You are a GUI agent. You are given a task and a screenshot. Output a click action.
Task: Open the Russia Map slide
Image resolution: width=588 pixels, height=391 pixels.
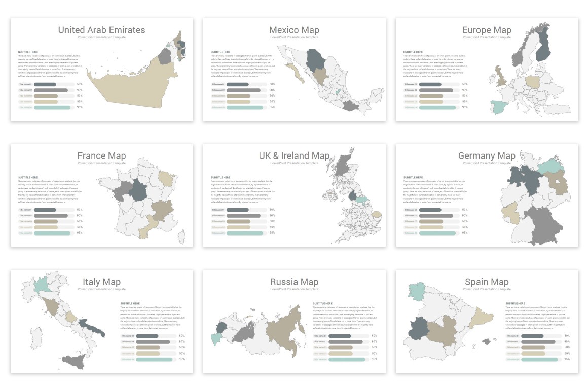pos(295,321)
